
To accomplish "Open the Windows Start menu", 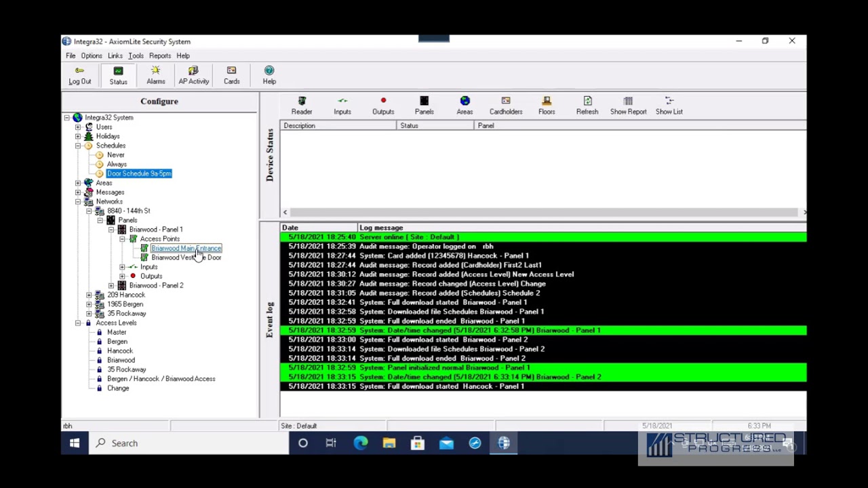I will coord(75,443).
